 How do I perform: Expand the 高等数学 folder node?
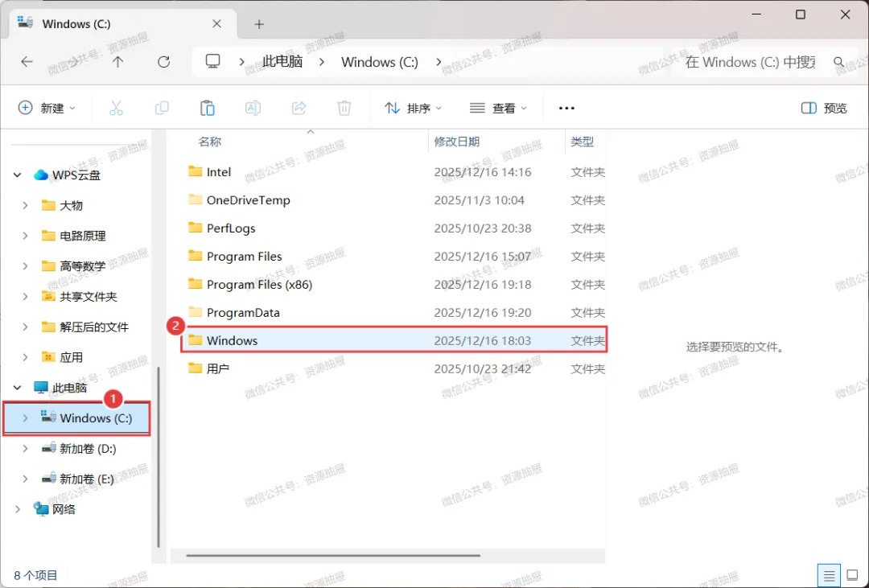coord(25,266)
